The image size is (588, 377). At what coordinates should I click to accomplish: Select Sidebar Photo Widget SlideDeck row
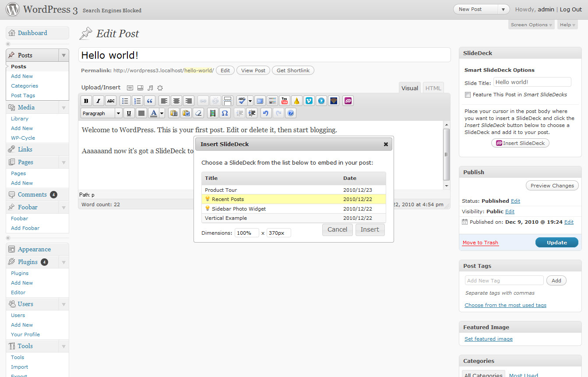click(294, 209)
